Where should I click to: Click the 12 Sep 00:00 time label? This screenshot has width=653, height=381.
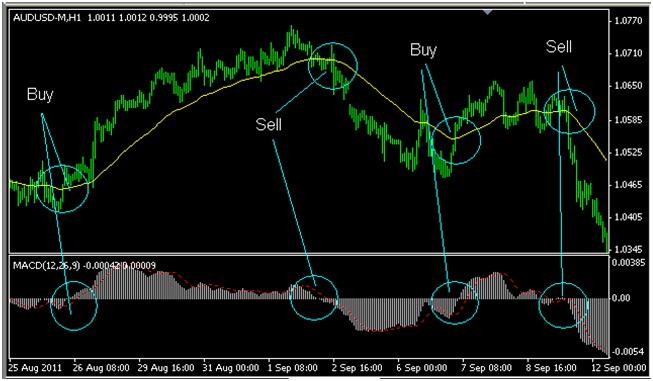pos(618,368)
